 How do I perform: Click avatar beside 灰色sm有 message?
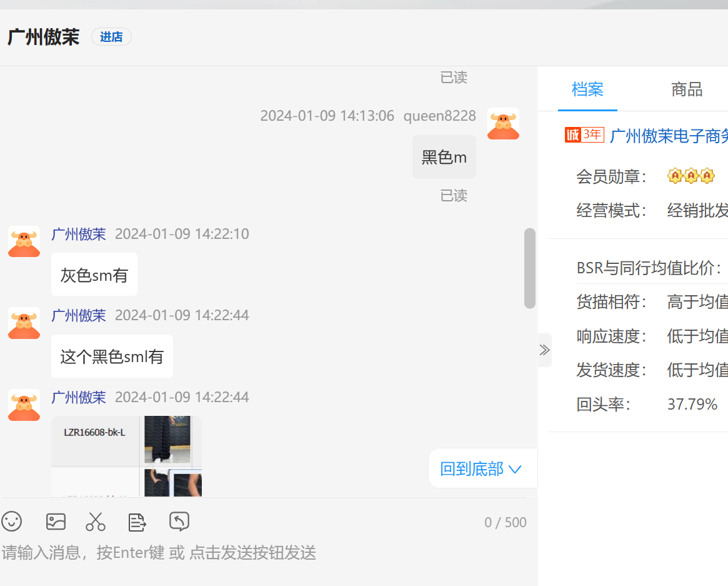coord(24,241)
